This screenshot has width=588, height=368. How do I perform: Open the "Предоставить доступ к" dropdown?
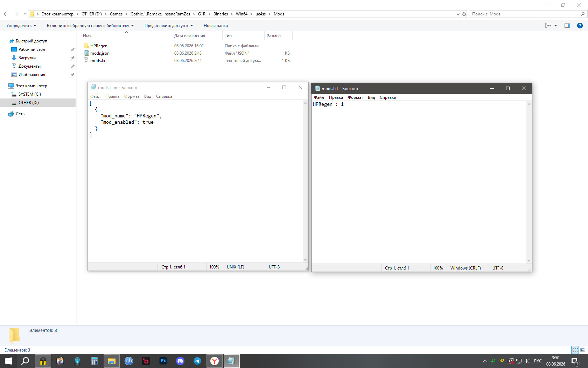[x=169, y=26]
